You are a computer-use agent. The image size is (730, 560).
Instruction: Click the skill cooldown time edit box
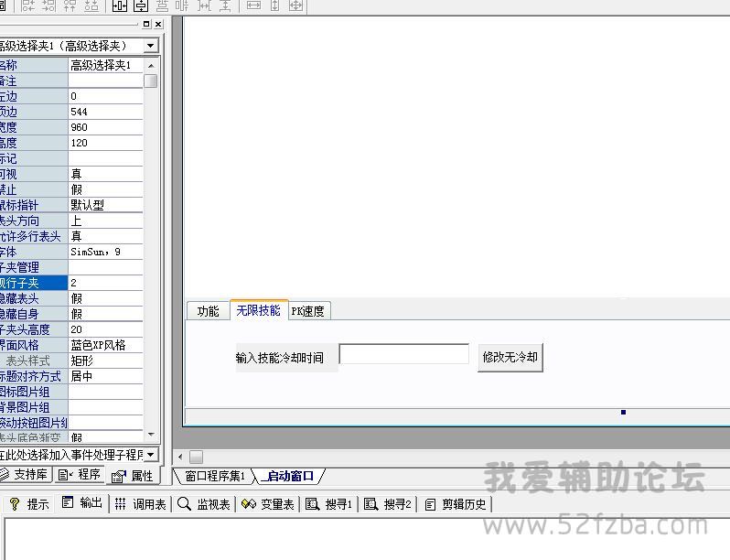click(404, 354)
